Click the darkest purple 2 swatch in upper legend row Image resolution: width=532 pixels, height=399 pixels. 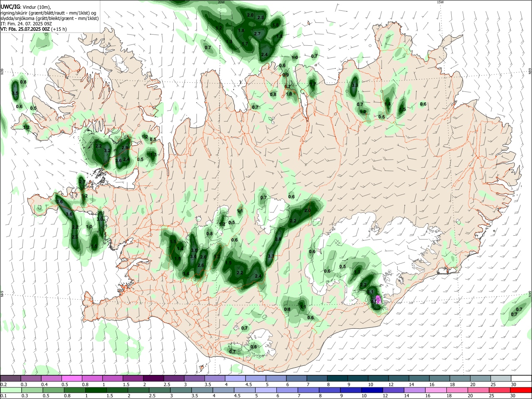click(x=153, y=378)
